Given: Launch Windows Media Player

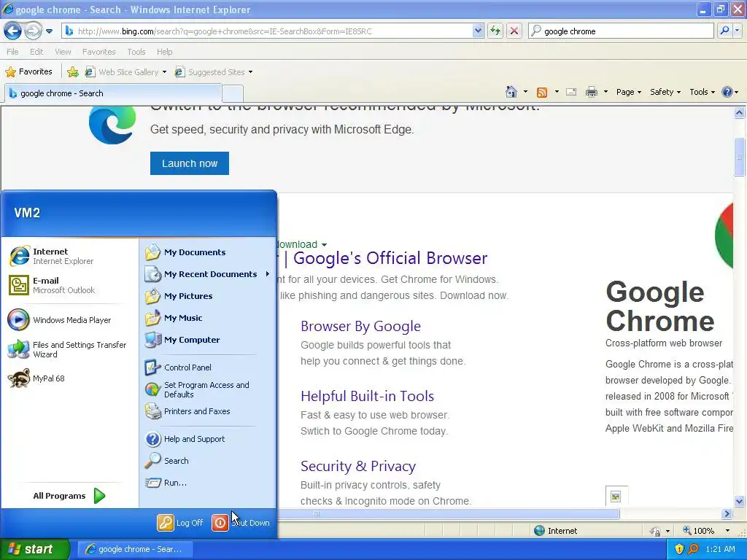Looking at the screenshot, I should 69,320.
